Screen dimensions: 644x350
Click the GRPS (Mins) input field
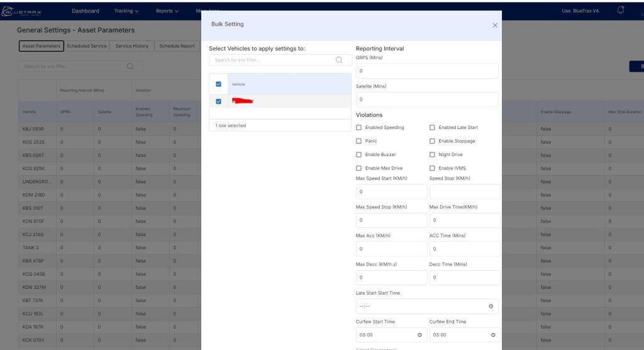click(427, 71)
